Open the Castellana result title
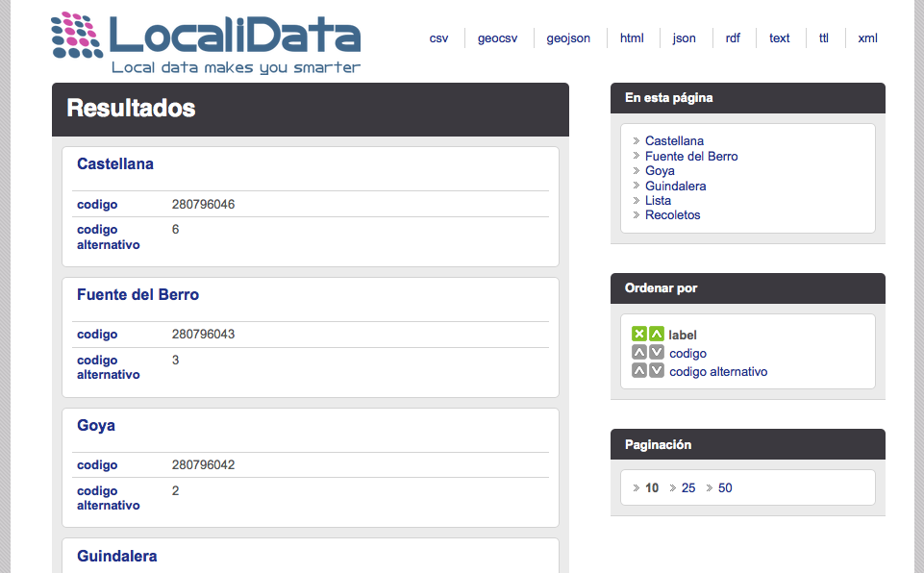The image size is (924, 573). click(x=115, y=164)
